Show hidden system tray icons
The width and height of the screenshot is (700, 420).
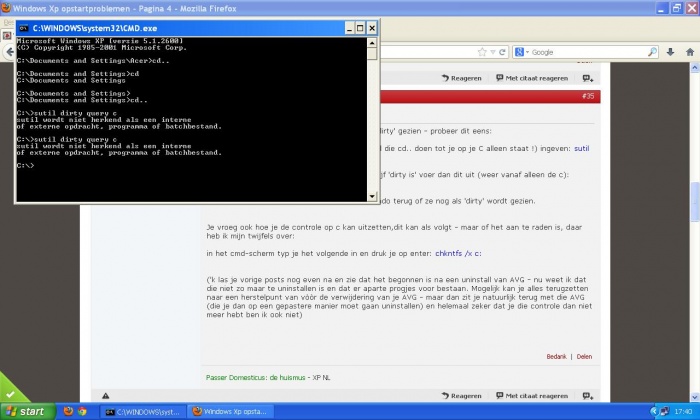(654, 411)
